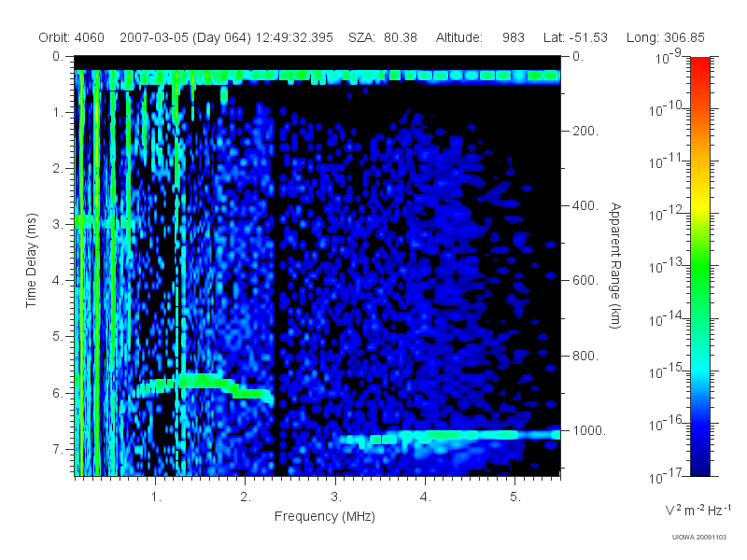Screen dimensions: 747x560
Task: Click the '6.' tick on time delay axis
Action: coord(57,393)
